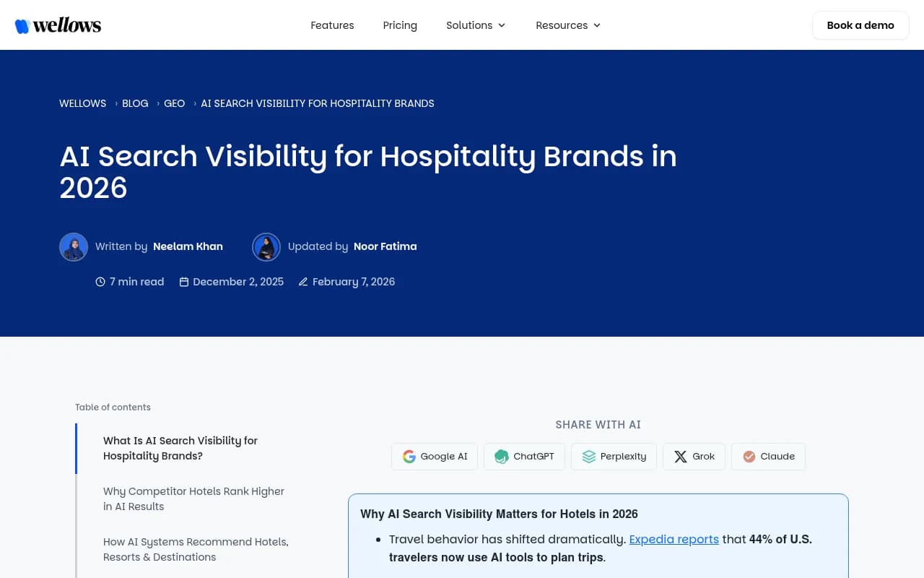Click the pencil icon beside February 7, 2026

(x=303, y=282)
